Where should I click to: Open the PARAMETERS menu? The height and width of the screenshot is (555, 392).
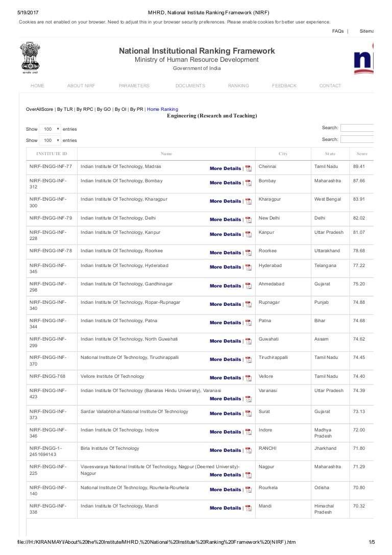click(x=134, y=86)
